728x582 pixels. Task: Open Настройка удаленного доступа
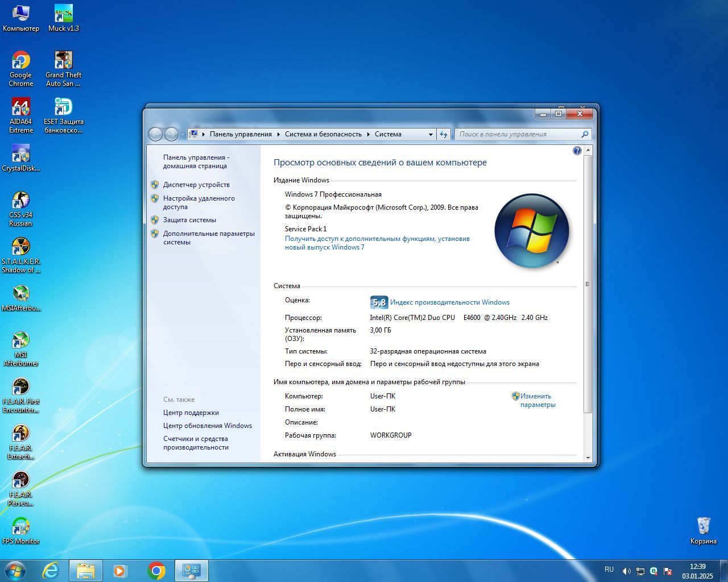198,202
